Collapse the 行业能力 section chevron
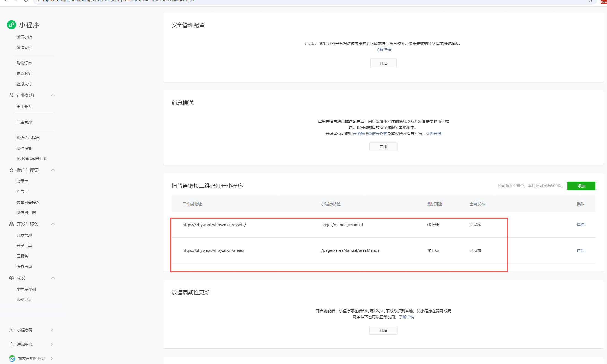Image resolution: width=607 pixels, height=364 pixels. point(53,95)
